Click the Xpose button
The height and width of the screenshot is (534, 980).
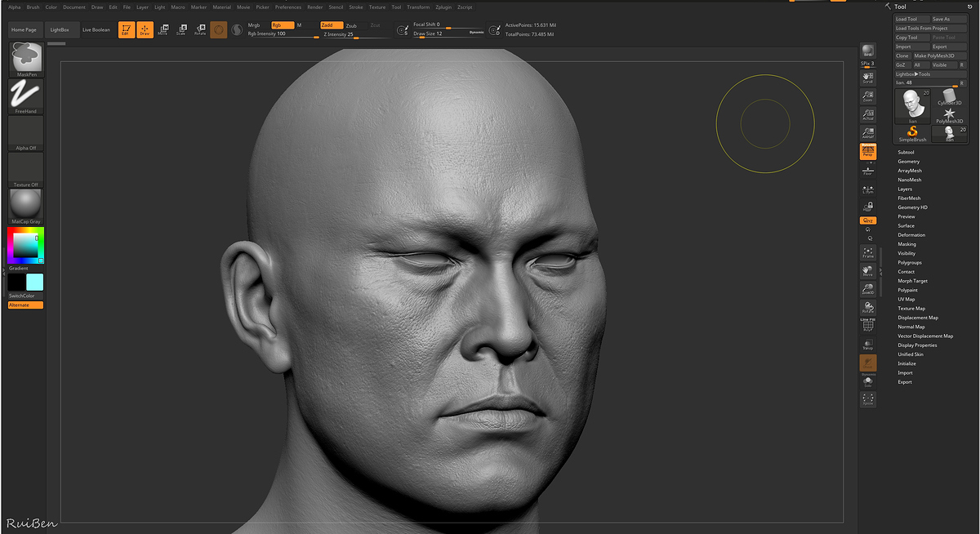click(x=868, y=399)
